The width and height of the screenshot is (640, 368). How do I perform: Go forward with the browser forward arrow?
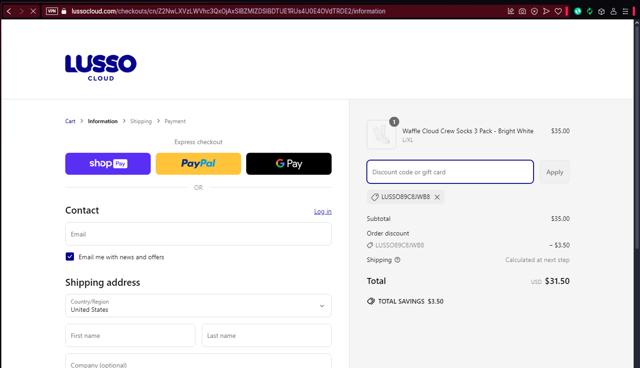21,11
